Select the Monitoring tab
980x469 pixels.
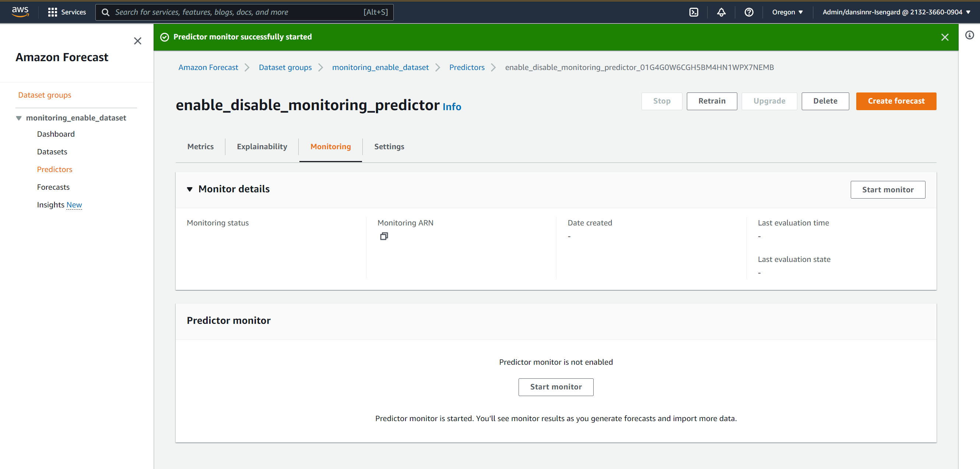(x=331, y=147)
